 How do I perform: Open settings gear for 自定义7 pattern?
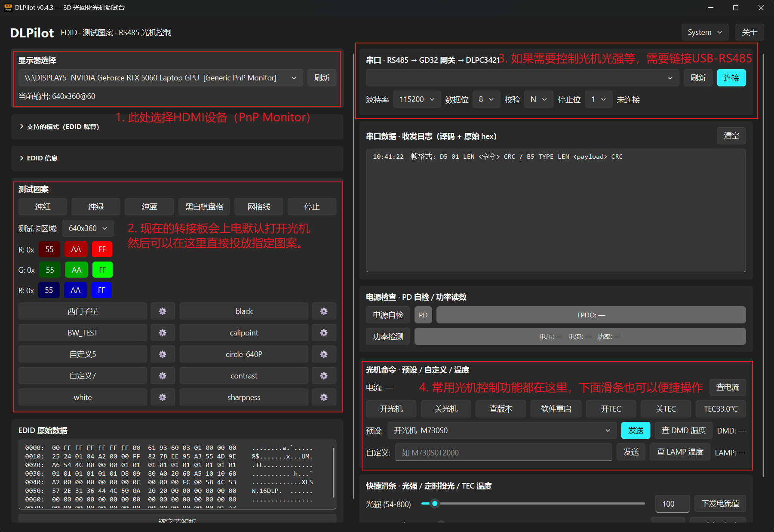pyautogui.click(x=163, y=375)
